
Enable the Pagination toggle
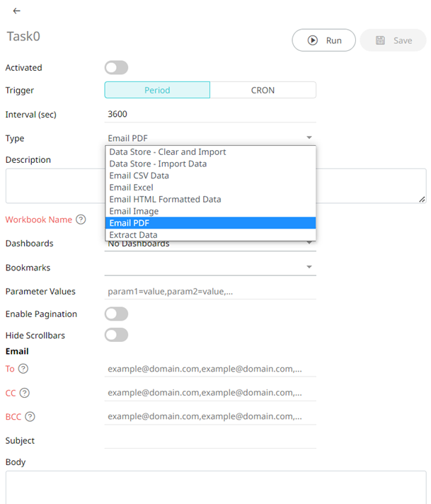(116, 314)
